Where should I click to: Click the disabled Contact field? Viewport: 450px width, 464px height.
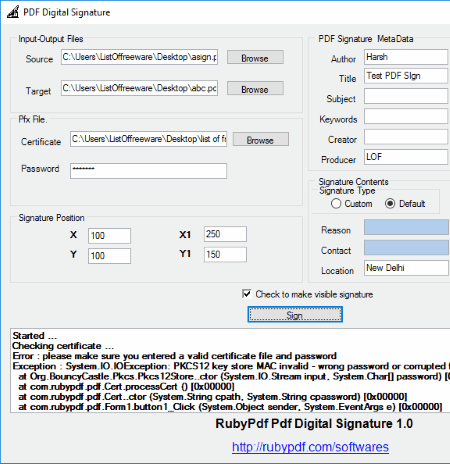coord(406,248)
